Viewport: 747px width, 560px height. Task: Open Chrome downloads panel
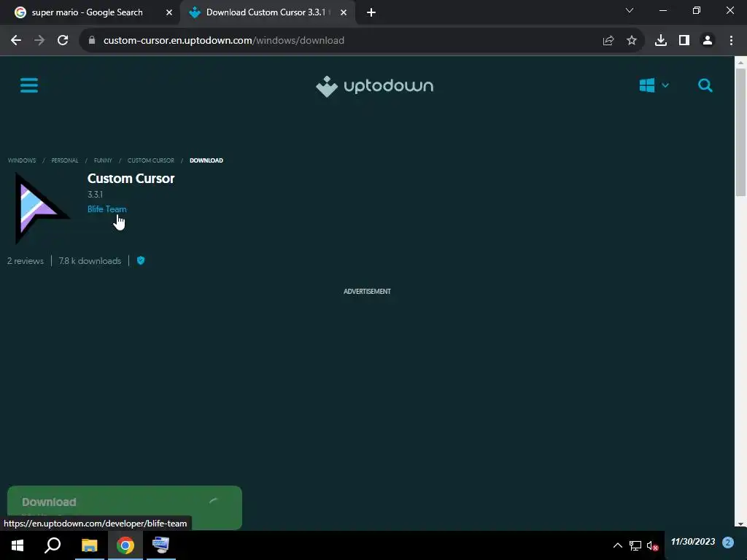tap(661, 41)
